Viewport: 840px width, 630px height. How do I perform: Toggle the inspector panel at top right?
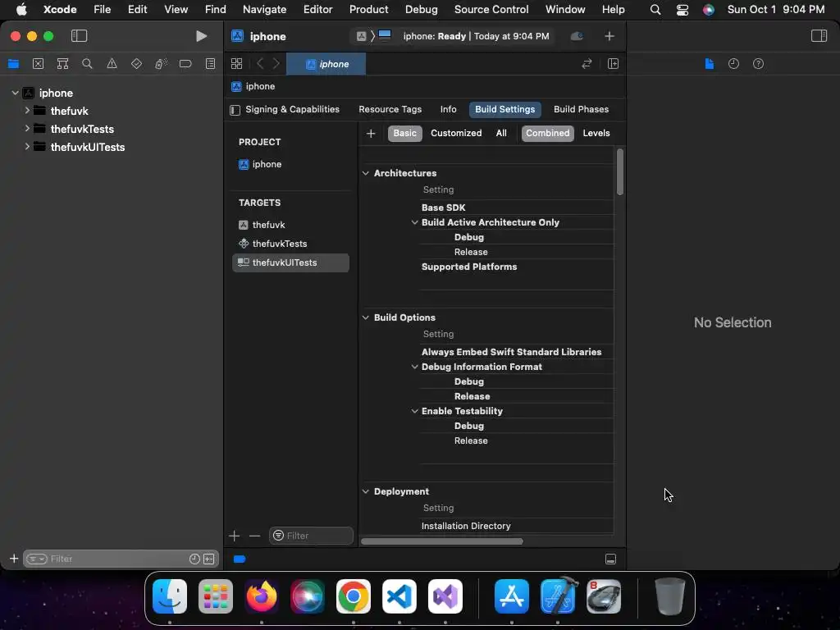(819, 36)
